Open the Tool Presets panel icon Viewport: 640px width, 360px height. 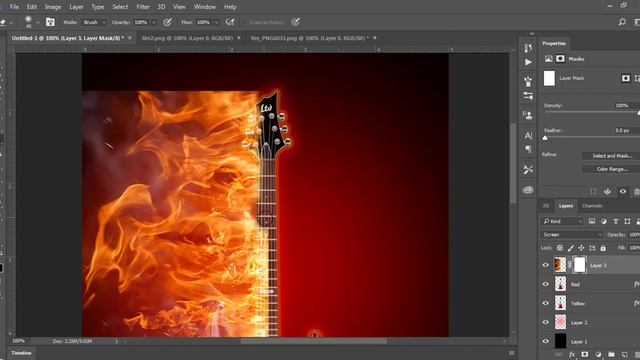click(528, 169)
